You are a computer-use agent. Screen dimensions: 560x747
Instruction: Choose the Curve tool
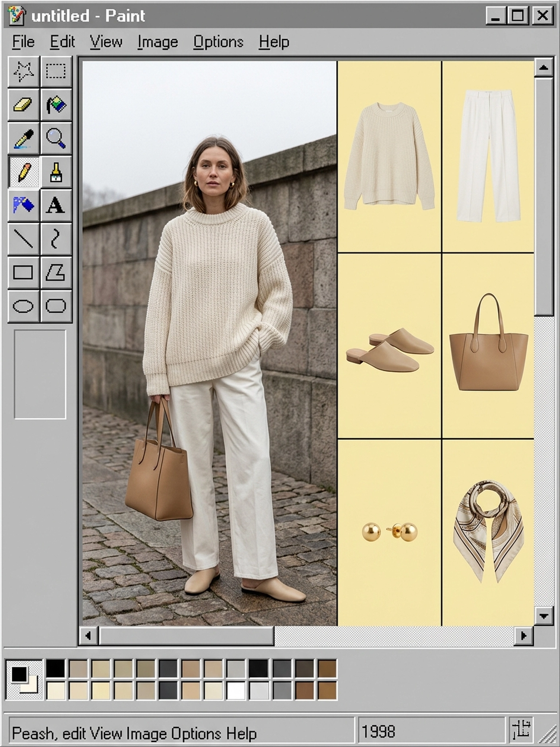click(x=56, y=239)
